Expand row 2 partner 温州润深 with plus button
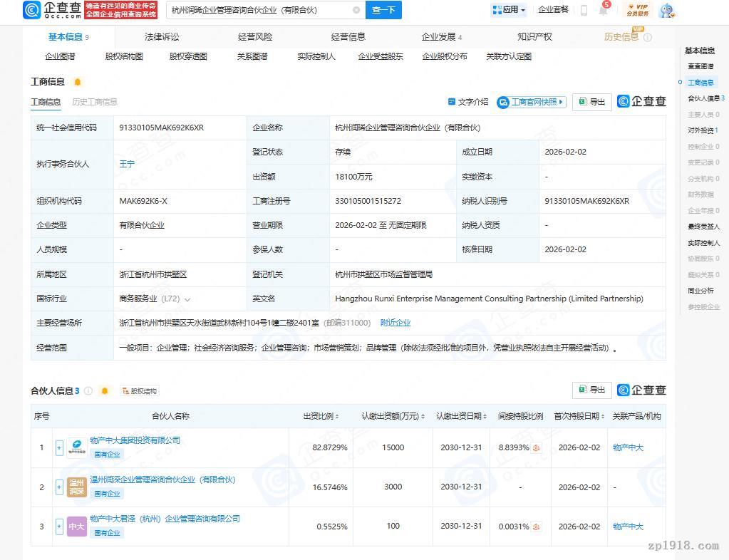This screenshot has height=560, width=729. click(59, 487)
